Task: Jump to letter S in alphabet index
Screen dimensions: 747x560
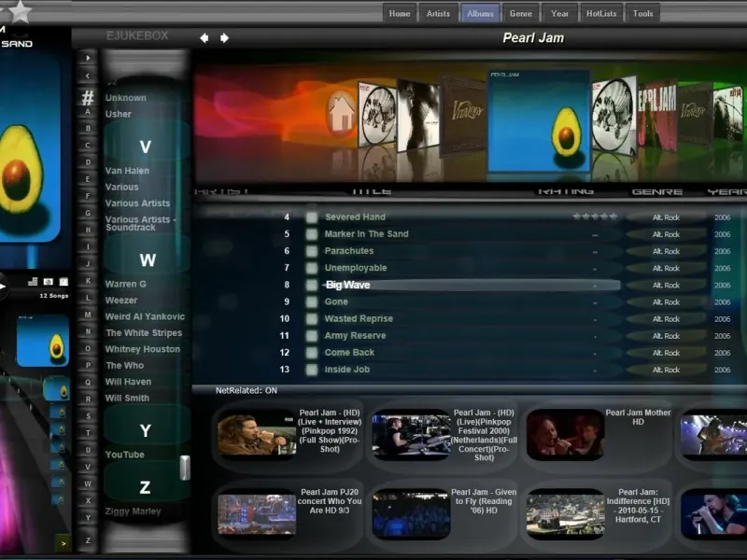Action: (88, 416)
